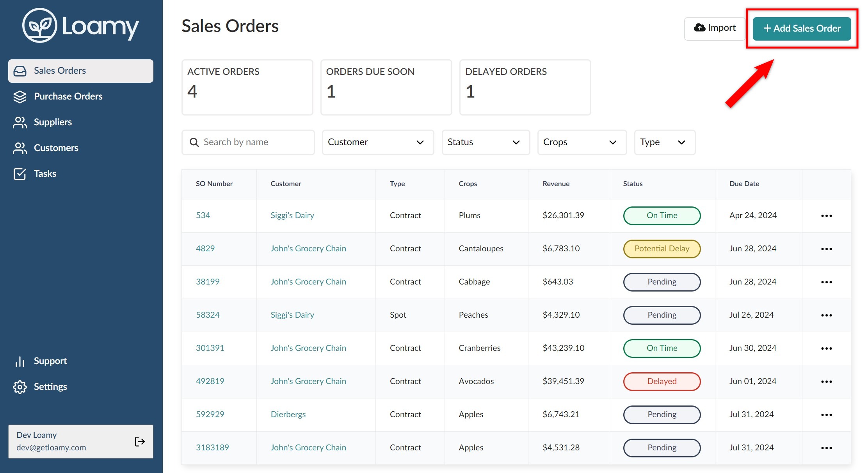This screenshot has width=868, height=473.
Task: Click the Support bar chart icon
Action: pos(20,361)
